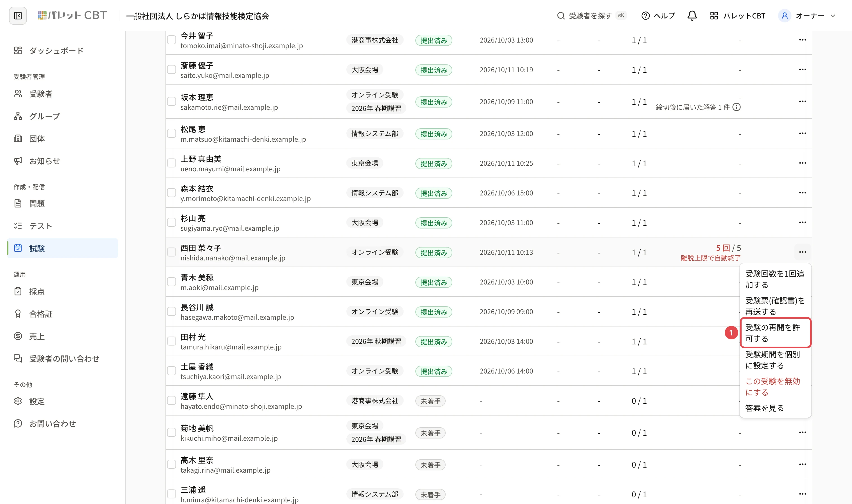Tick the checkbox for 斎藤 優子
852x504 pixels.
point(172,70)
